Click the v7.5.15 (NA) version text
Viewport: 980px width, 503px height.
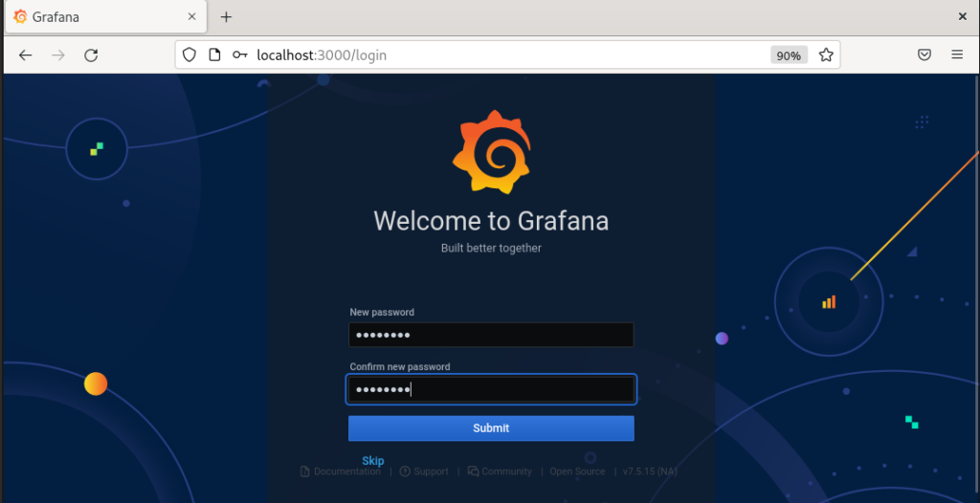pyautogui.click(x=650, y=471)
